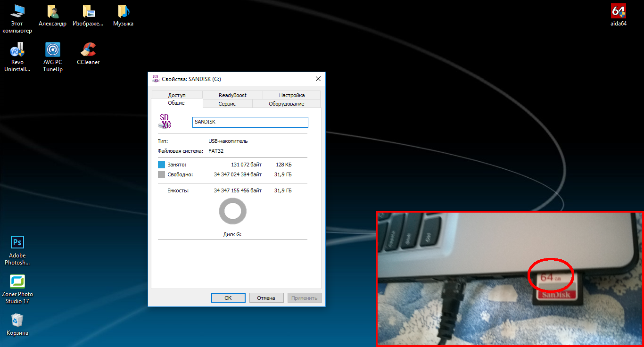
Task: Switch to the Оборудование tab
Action: click(286, 104)
